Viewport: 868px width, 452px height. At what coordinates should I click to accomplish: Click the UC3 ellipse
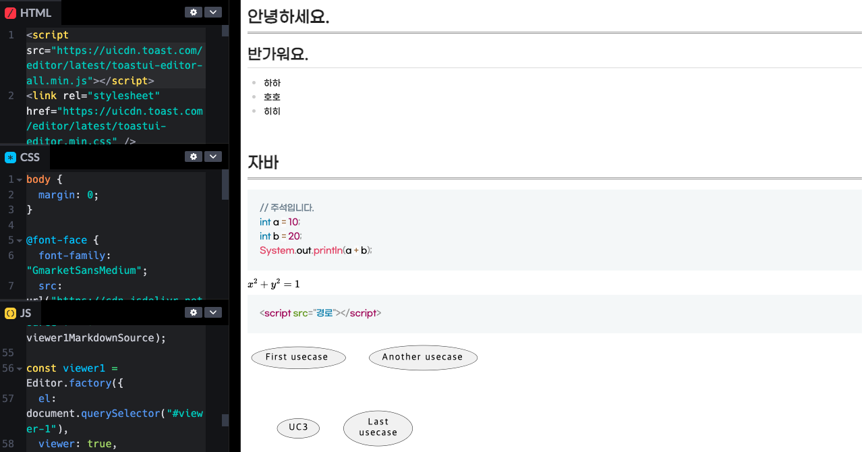coord(298,428)
